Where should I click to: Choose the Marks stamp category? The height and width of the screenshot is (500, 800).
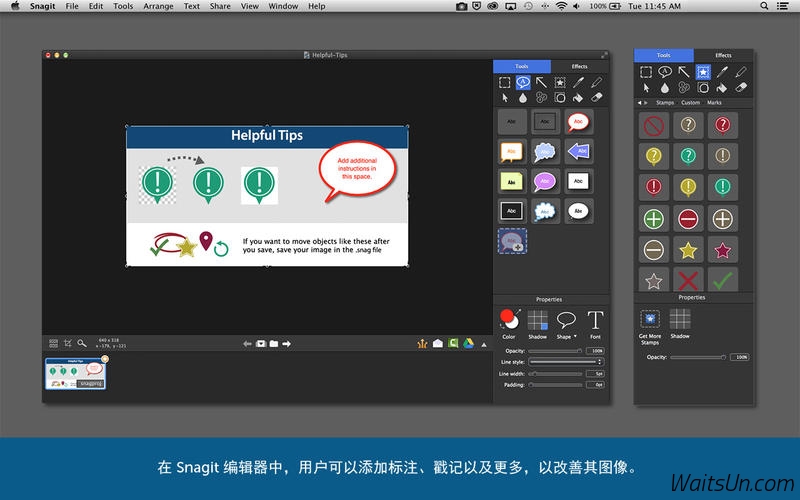coord(714,103)
